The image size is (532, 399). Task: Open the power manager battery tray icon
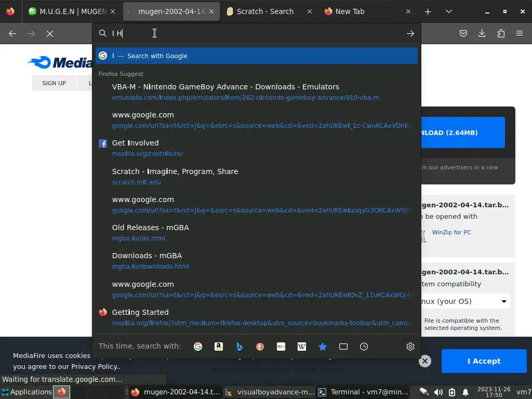(452, 392)
